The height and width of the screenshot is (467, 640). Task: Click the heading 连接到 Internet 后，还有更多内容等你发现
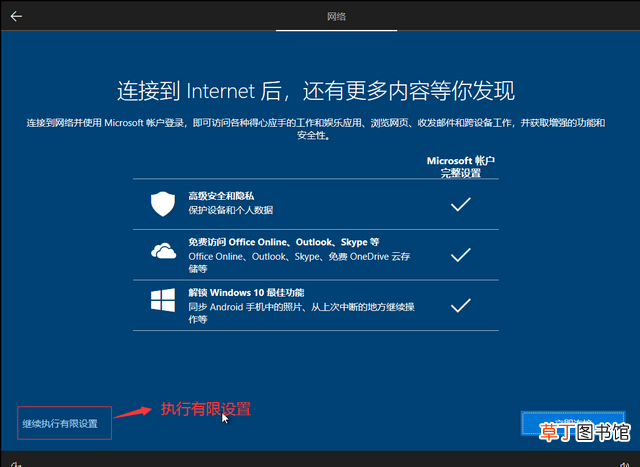click(x=316, y=91)
